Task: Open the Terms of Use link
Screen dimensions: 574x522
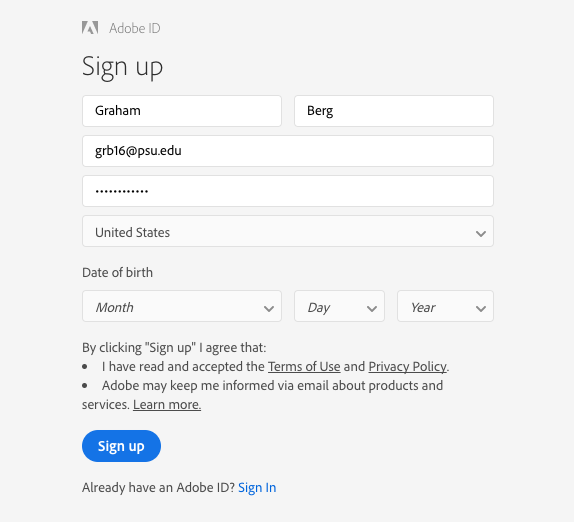Action: [x=304, y=366]
